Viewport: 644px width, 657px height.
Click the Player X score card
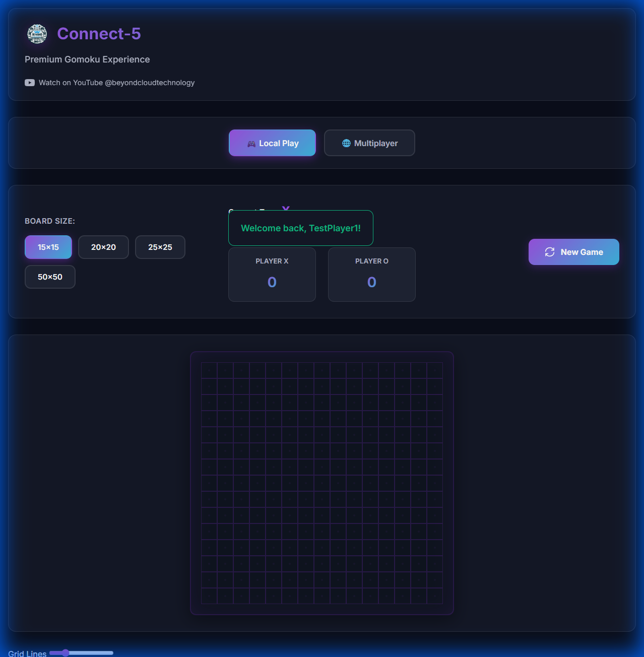pos(272,275)
